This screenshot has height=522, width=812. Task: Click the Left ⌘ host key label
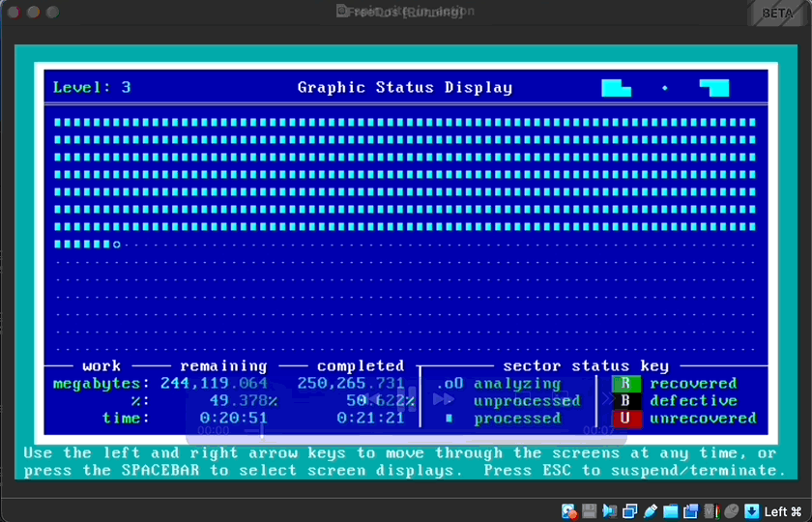(783, 511)
